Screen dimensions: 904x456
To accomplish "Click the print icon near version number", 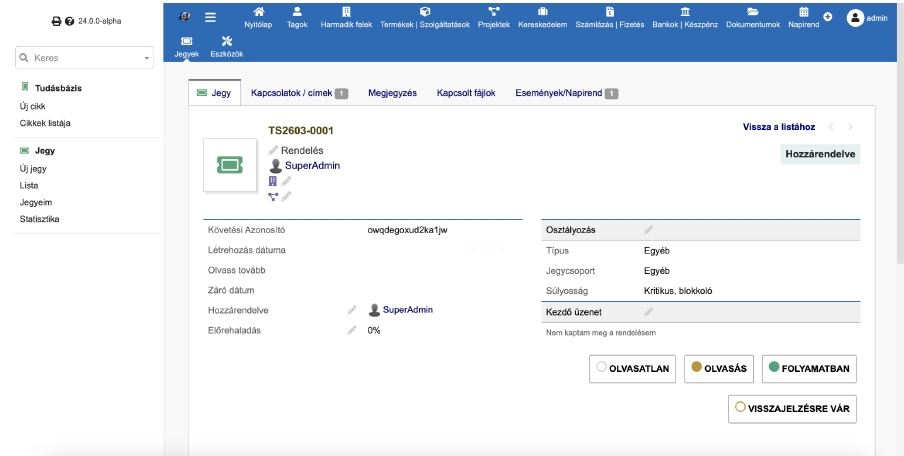I will pyautogui.click(x=55, y=20).
